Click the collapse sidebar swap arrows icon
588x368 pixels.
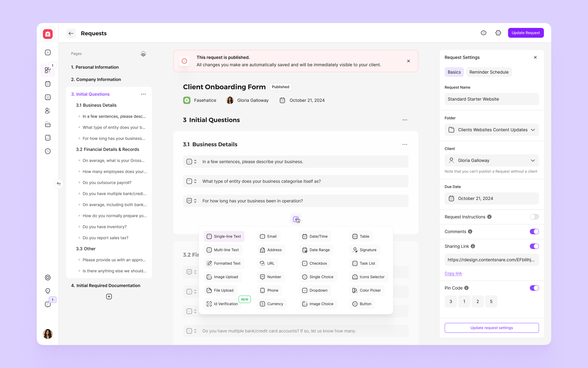[59, 184]
